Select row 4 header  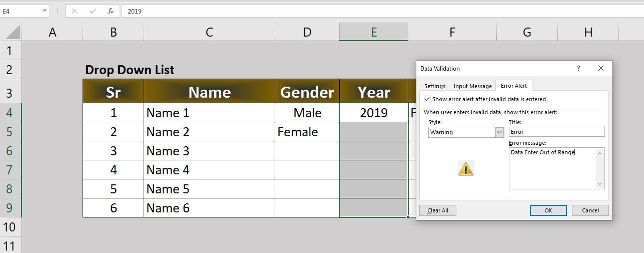point(11,113)
